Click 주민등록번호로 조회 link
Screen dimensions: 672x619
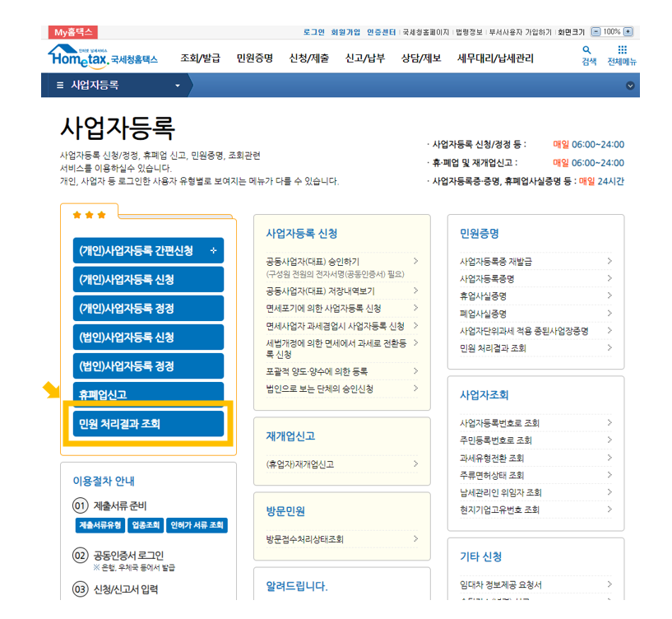(496, 440)
